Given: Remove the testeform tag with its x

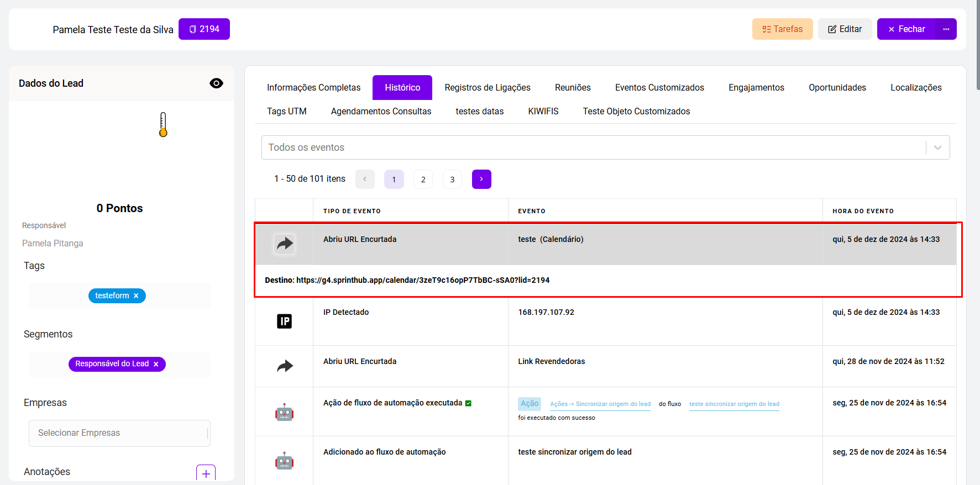Looking at the screenshot, I should point(136,296).
